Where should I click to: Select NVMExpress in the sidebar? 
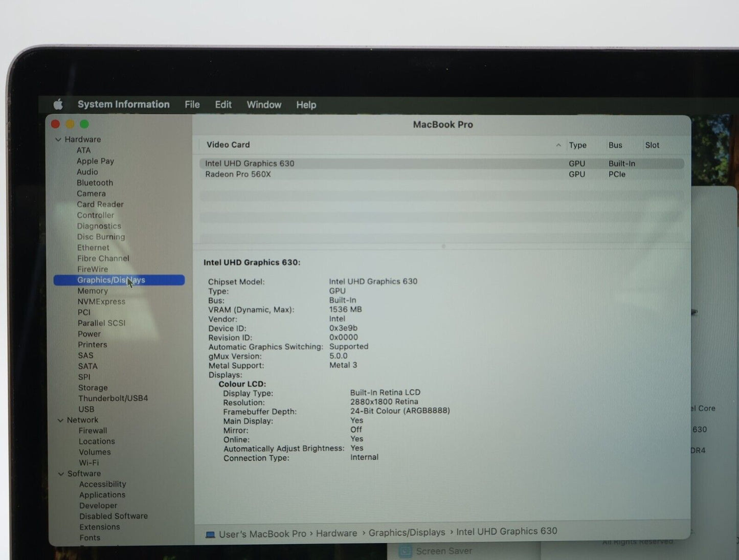pyautogui.click(x=101, y=302)
